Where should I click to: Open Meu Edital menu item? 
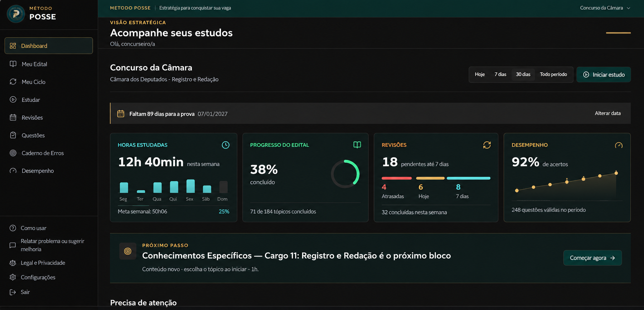tap(49, 64)
